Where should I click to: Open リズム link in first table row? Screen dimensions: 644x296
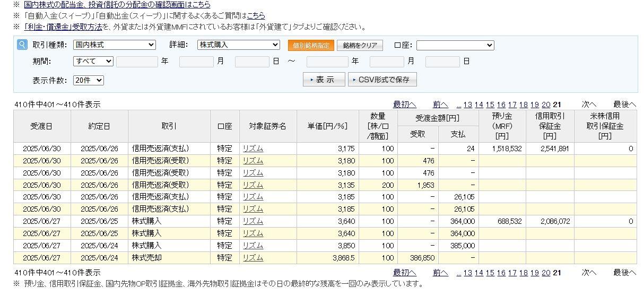(x=253, y=149)
